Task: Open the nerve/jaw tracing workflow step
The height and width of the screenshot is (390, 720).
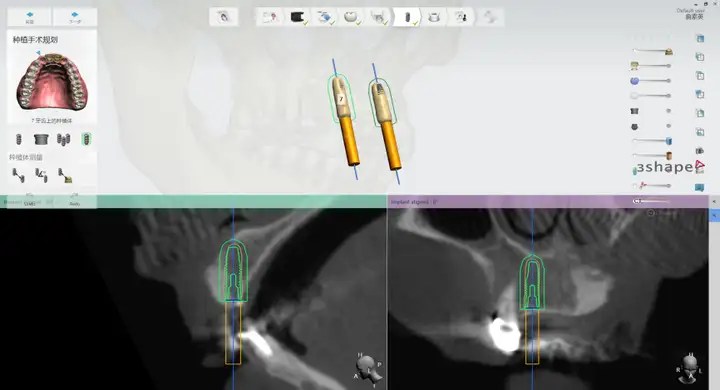Action: coord(378,17)
